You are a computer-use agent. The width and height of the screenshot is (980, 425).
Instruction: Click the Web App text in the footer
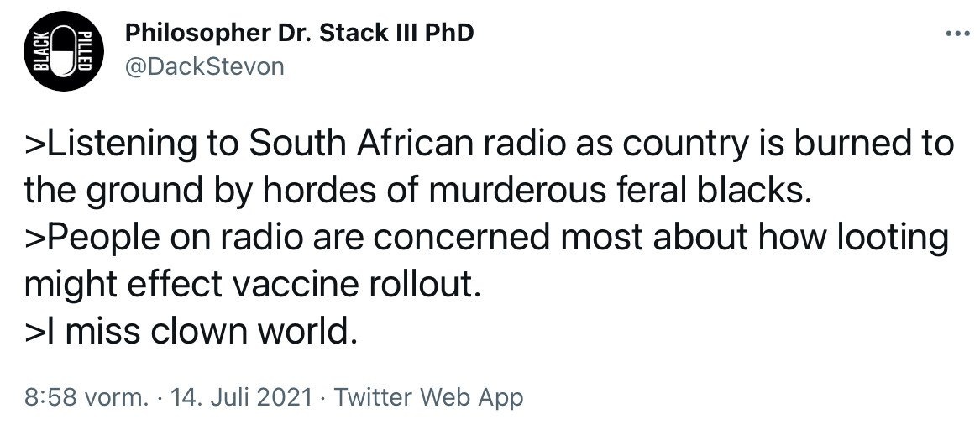pos(473,396)
